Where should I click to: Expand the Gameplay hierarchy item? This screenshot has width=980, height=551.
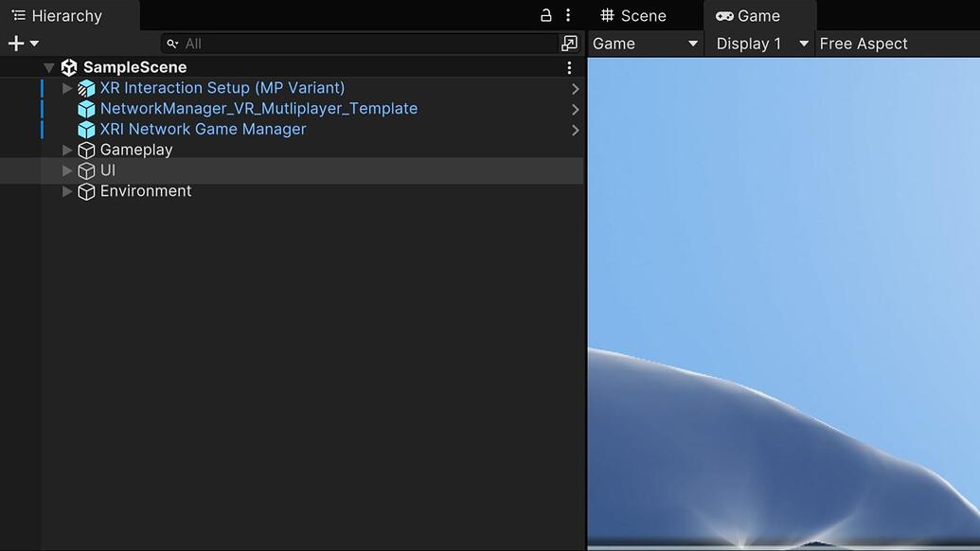point(66,150)
